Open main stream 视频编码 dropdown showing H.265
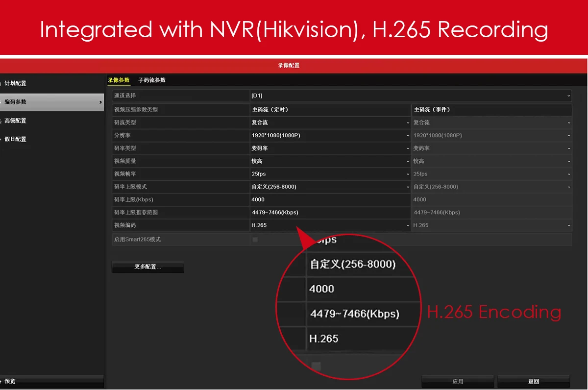 pyautogui.click(x=330, y=225)
